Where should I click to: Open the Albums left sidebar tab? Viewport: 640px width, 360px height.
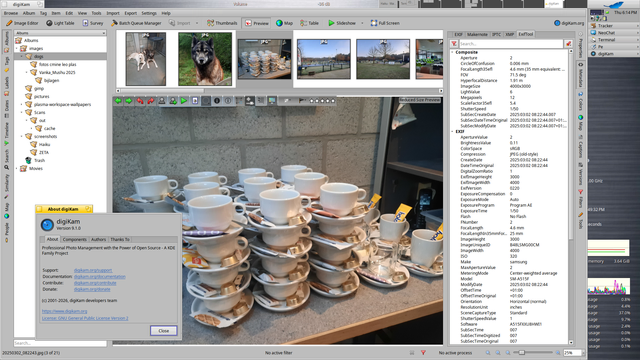click(x=6, y=42)
